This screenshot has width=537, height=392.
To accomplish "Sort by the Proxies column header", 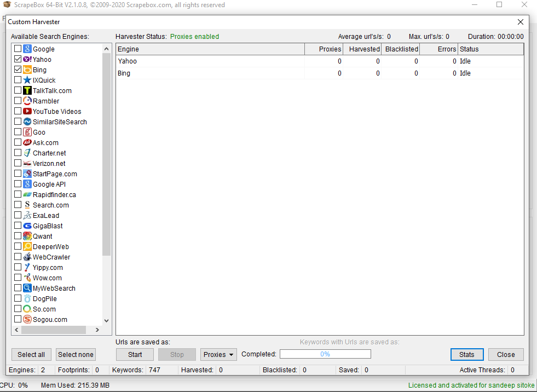I will (324, 49).
